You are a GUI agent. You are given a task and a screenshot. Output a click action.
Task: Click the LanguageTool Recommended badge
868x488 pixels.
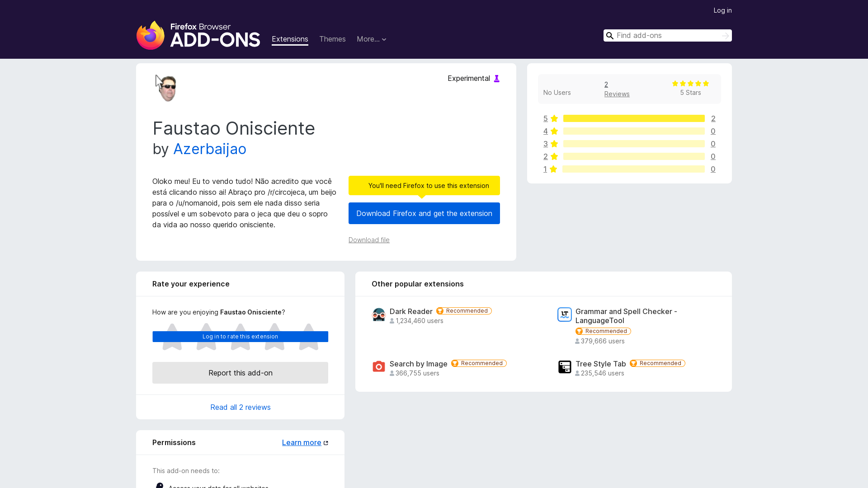(603, 331)
